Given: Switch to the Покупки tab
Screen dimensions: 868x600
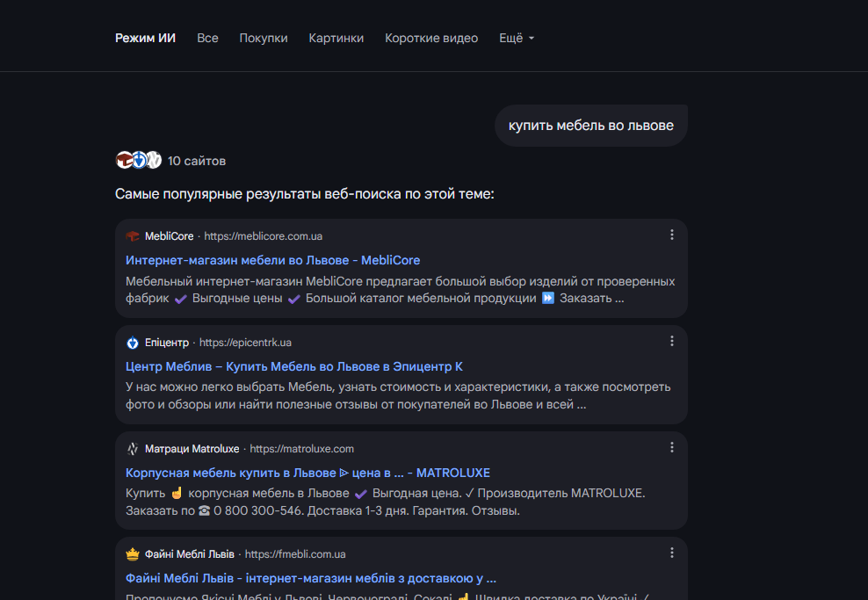Looking at the screenshot, I should point(264,38).
